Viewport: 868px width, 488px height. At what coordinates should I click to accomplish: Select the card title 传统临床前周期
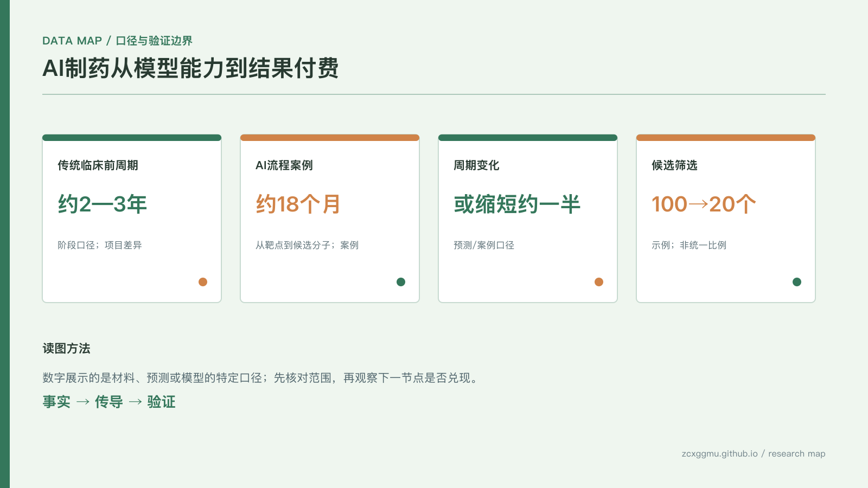98,165
